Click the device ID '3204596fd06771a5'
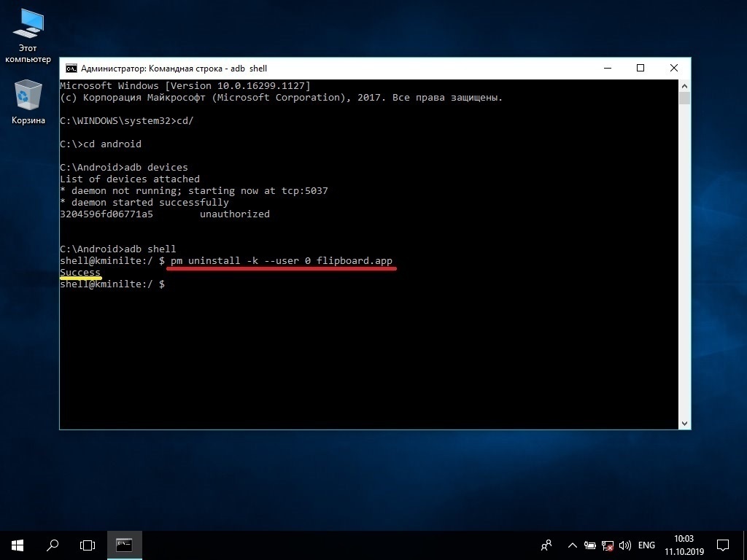 107,214
